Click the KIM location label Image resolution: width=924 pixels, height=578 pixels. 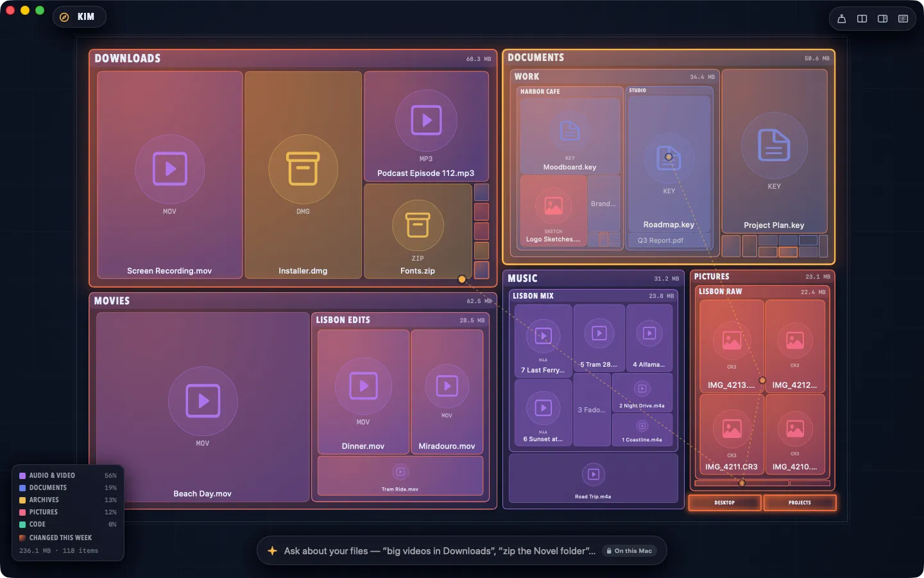(x=86, y=17)
